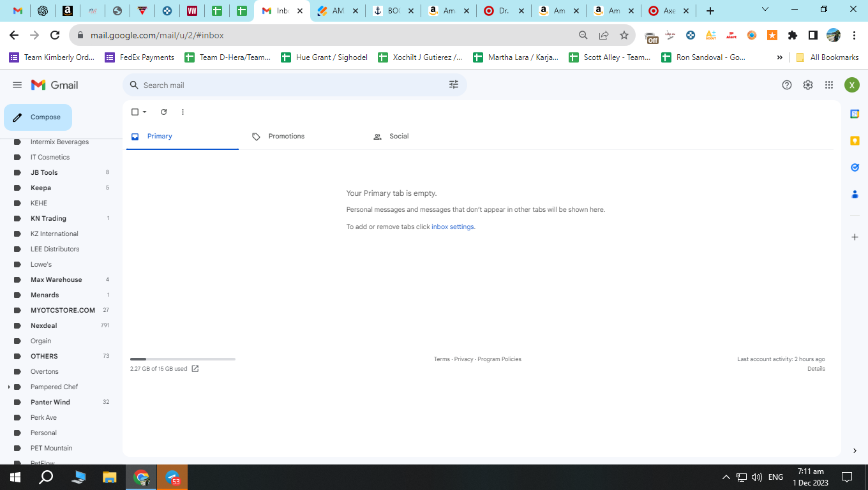Viewport: 868px width, 490px height.
Task: Open the Chrome extensions puzzle icon
Action: click(793, 35)
